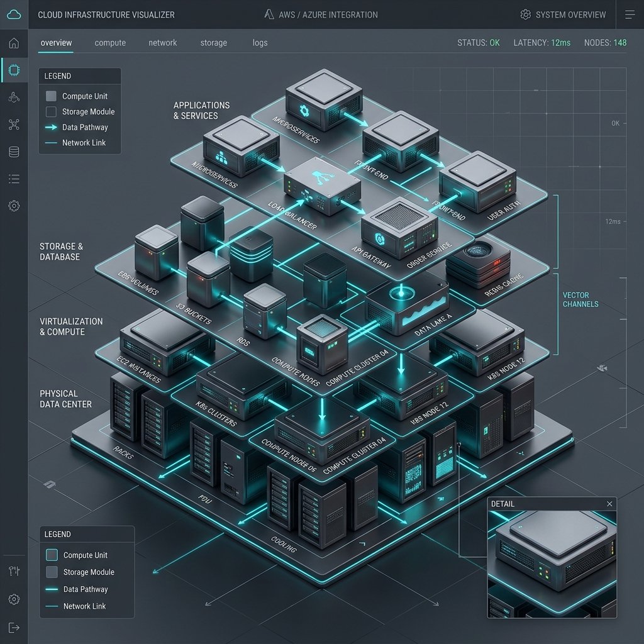Image resolution: width=644 pixels, height=644 pixels.
Task: Select the API Gateway node
Action: [399, 227]
